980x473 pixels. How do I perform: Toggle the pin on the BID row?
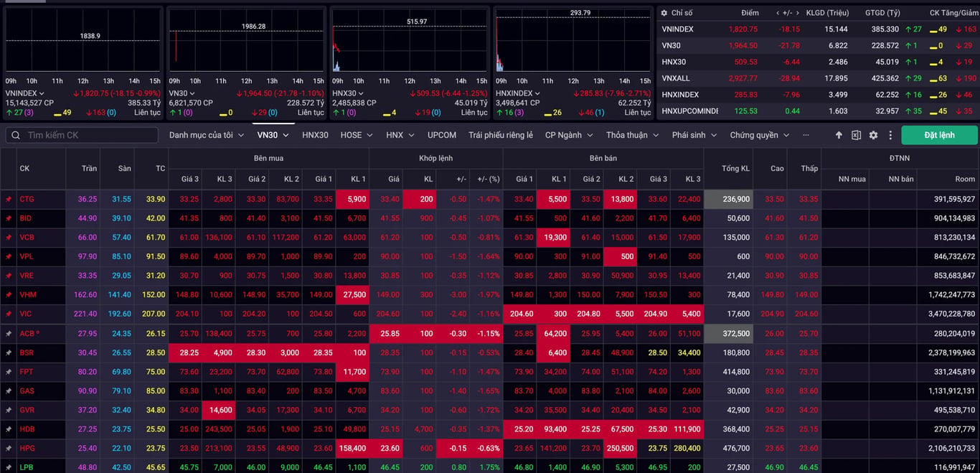pyautogui.click(x=9, y=218)
